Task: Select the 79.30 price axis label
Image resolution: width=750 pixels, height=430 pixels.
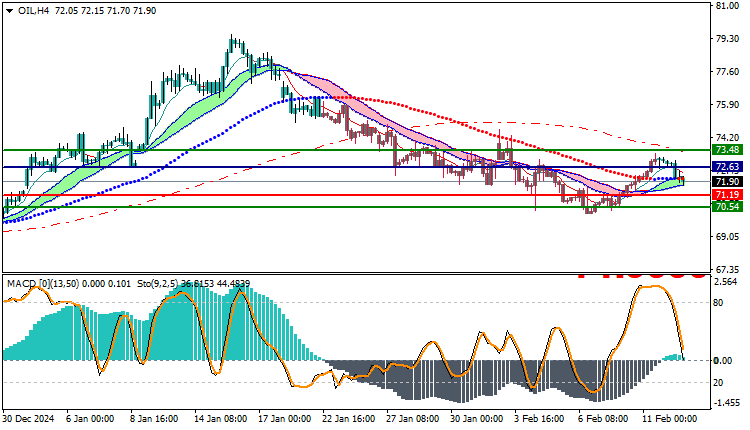Action: 727,39
